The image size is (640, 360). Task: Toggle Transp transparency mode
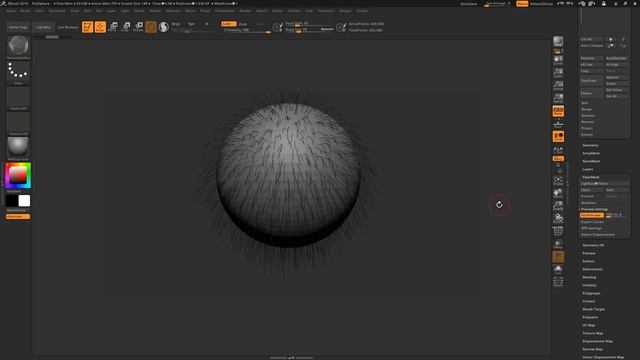558,244
